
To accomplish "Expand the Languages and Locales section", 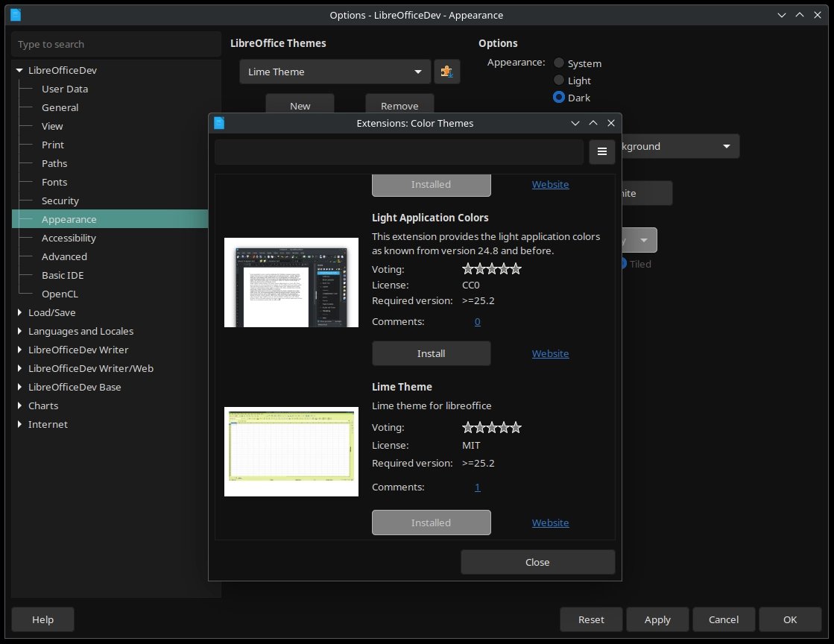I will tap(20, 331).
